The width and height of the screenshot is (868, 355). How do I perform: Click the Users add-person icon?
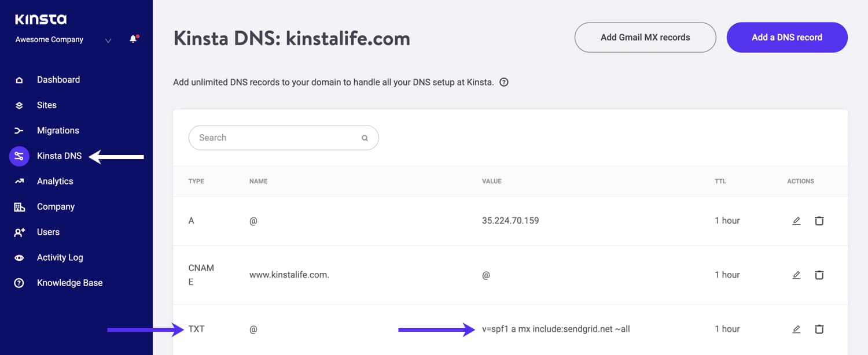coord(19,232)
